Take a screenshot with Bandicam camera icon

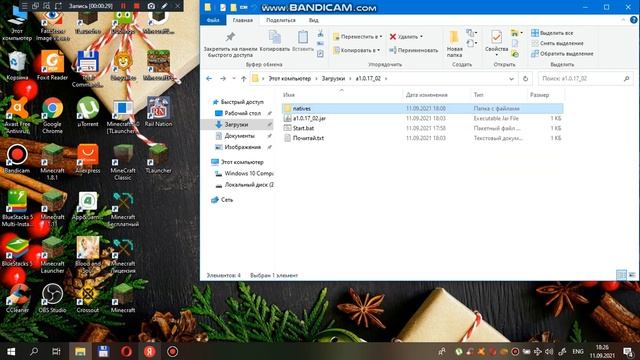pyautogui.click(x=151, y=6)
